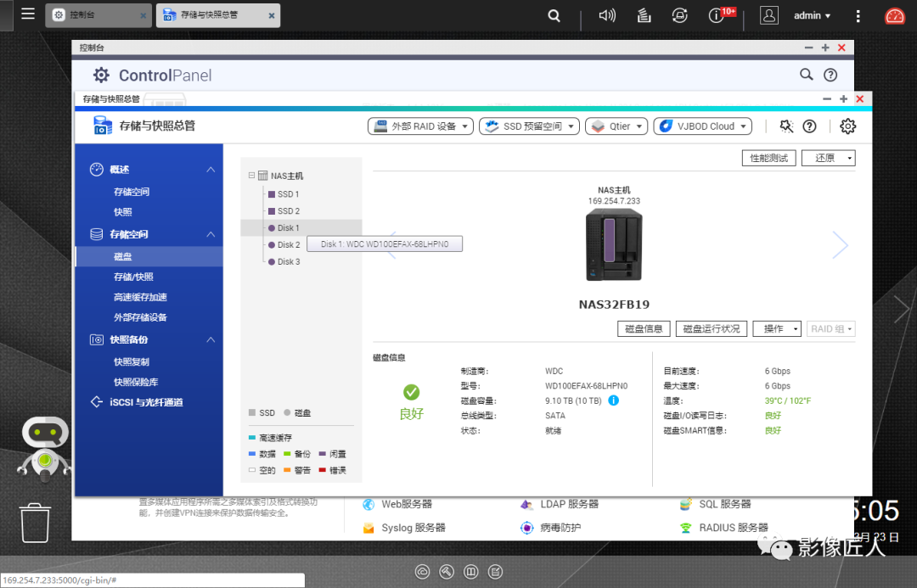917x588 pixels.
Task: Open the admin user dropdown
Action: point(813,16)
